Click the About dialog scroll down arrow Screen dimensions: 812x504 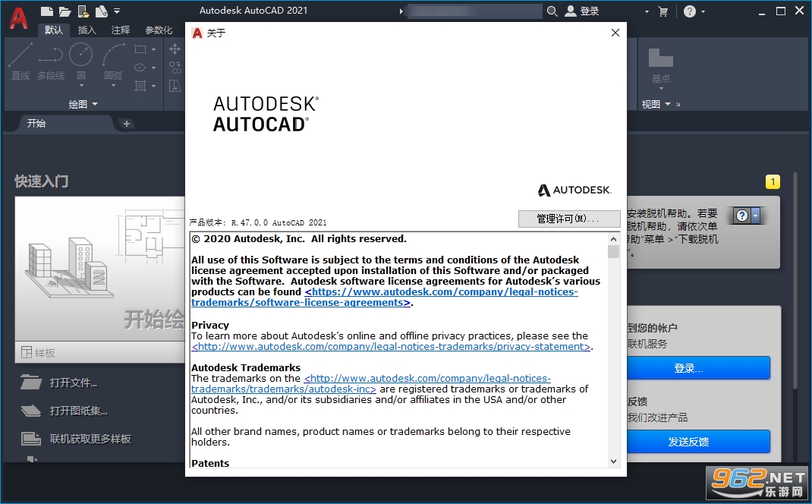pos(614,461)
